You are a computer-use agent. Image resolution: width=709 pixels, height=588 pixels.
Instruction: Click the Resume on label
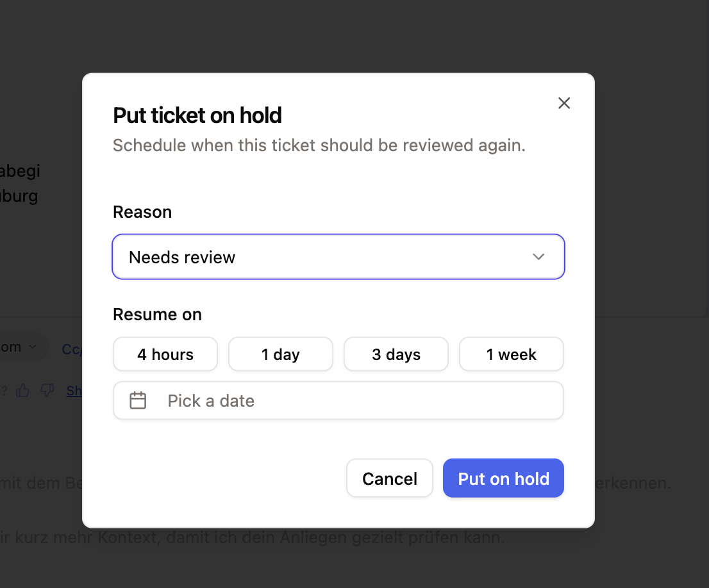coord(157,314)
